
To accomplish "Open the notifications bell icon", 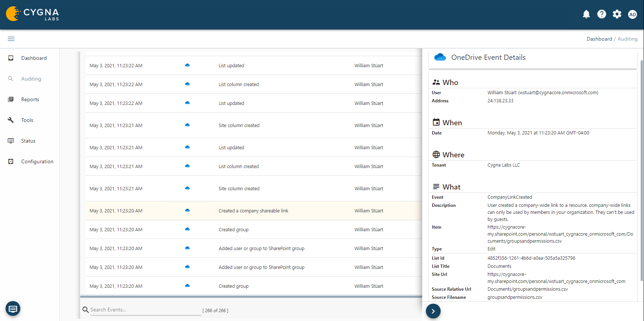I will point(586,14).
